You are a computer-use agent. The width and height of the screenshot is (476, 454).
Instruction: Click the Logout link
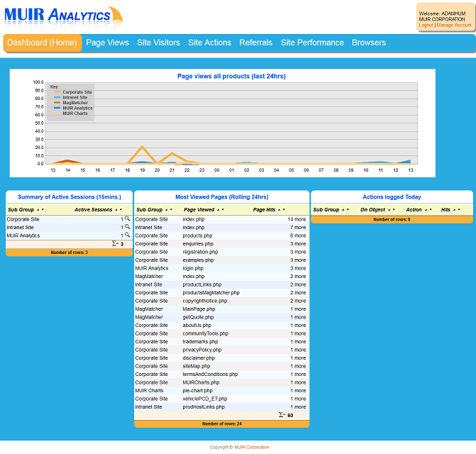(x=426, y=25)
